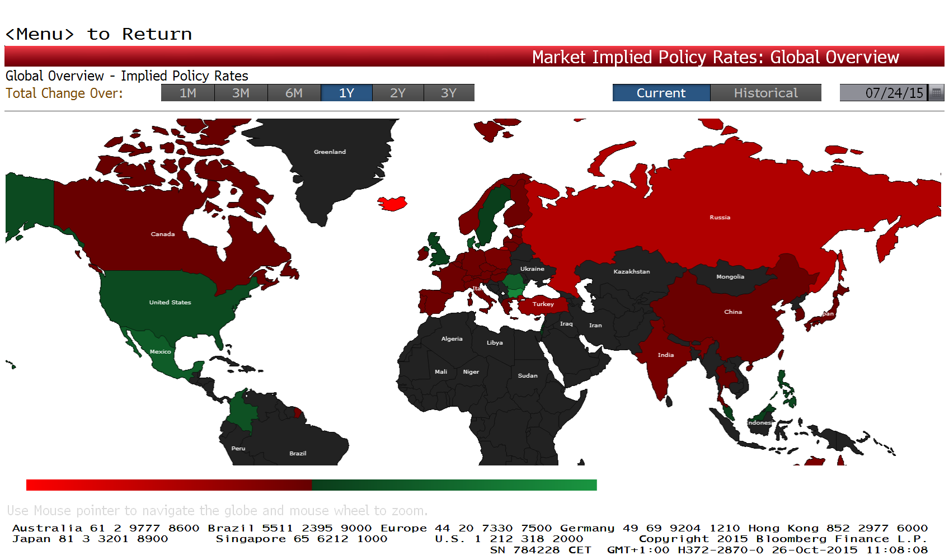Select the 3Y total change period

[x=449, y=93]
